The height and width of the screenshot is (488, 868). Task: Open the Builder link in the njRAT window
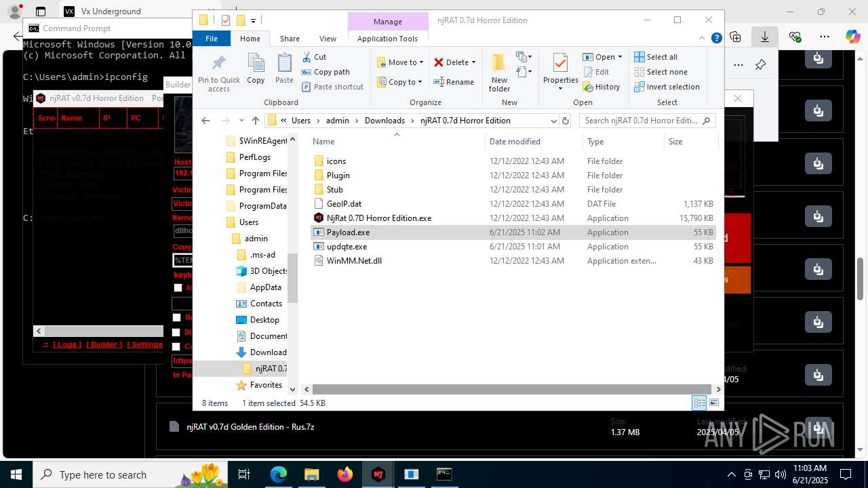click(x=104, y=344)
